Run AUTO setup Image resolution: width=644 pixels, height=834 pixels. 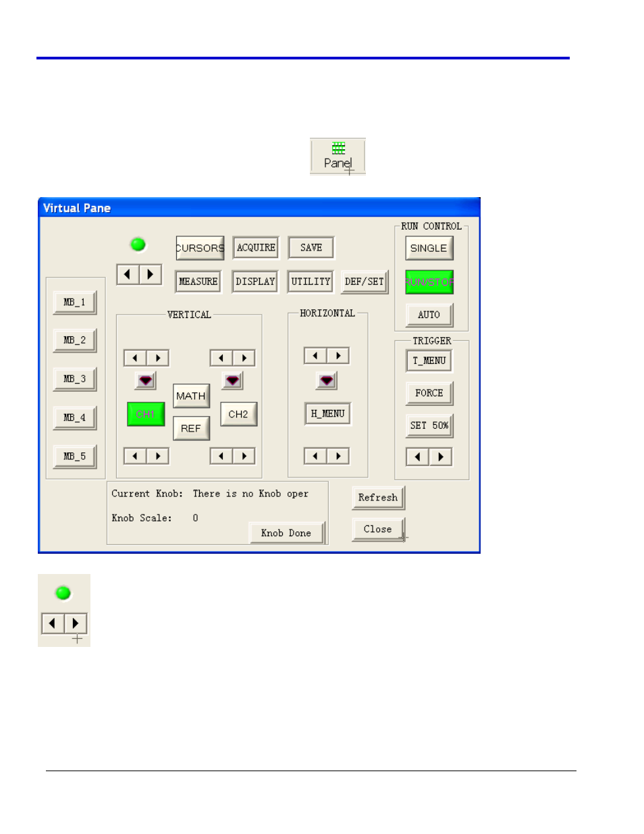(x=429, y=315)
